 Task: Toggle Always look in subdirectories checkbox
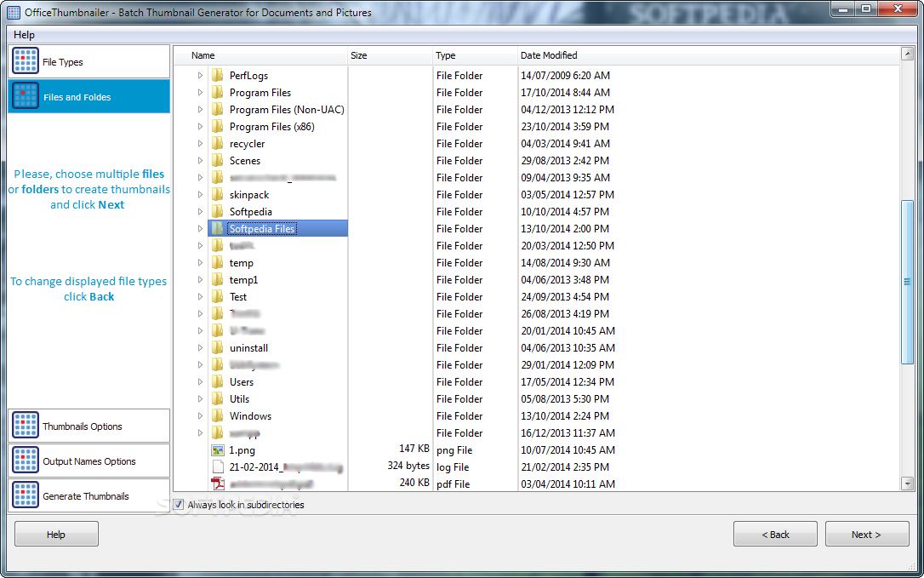[179, 505]
